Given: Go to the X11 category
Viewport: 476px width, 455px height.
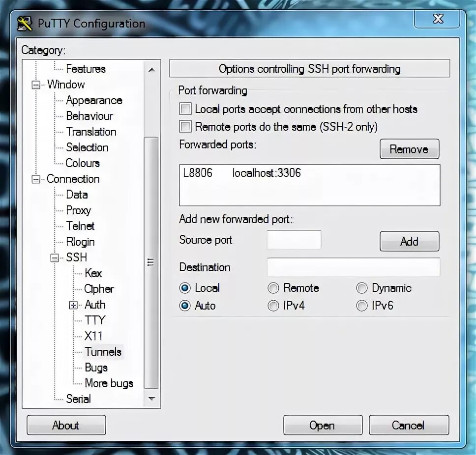Looking at the screenshot, I should click(x=93, y=336).
